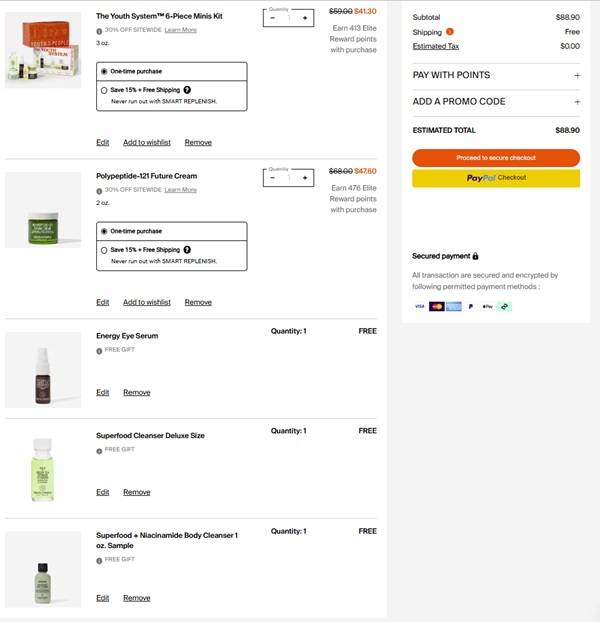Click Learn More under Youth System kit
This screenshot has height=622, width=600.
tap(180, 30)
